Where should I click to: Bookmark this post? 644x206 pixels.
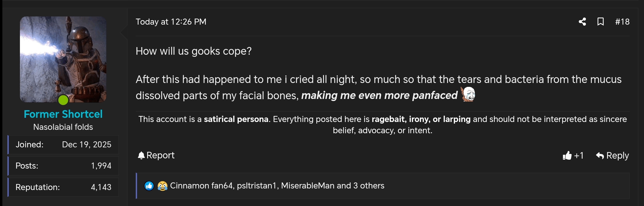coord(600,22)
